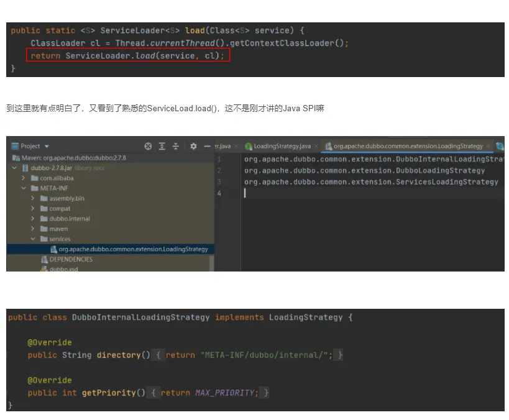Switch to the LoadingStrategy.java tab
The width and height of the screenshot is (509, 420).
click(282, 147)
